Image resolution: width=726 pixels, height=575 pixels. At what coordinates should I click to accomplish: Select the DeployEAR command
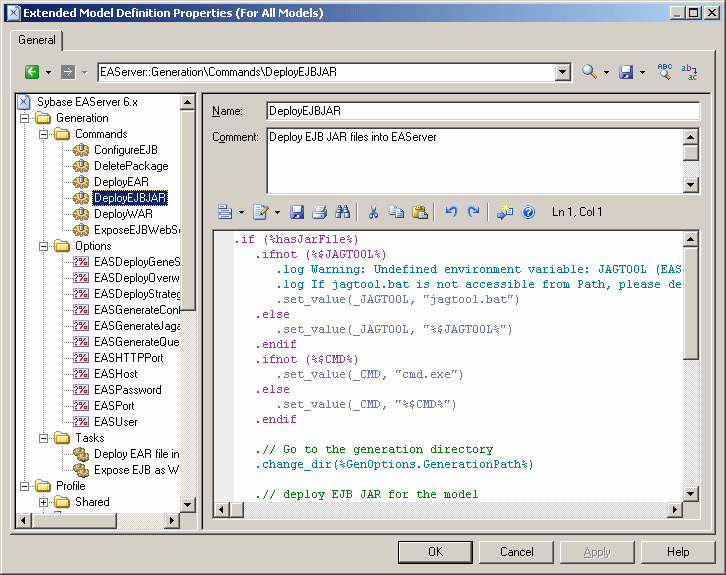click(x=121, y=182)
